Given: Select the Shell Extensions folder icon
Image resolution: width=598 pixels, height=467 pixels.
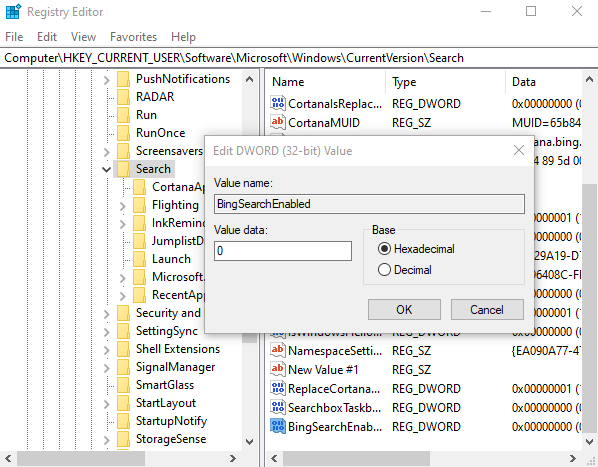Looking at the screenshot, I should pyautogui.click(x=123, y=349).
